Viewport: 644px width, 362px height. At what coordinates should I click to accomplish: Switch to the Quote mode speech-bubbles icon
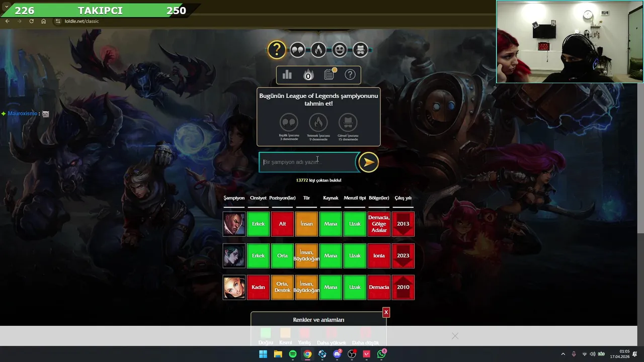pos(297,50)
